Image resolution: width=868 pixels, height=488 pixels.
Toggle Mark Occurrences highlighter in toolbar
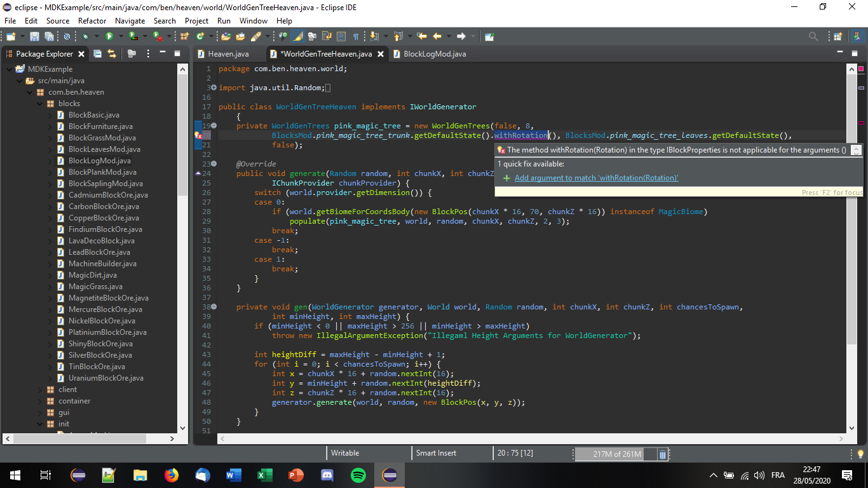coord(297,37)
